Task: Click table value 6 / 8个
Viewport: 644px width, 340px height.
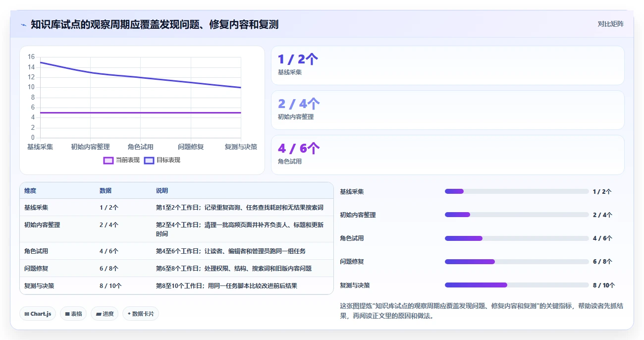Action: 109,269
